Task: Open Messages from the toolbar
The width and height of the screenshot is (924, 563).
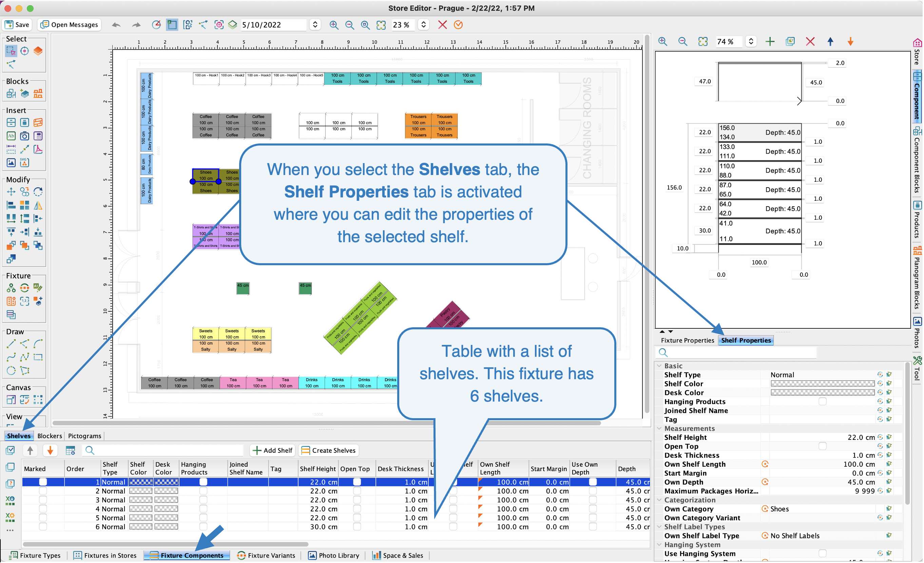Action: point(70,25)
